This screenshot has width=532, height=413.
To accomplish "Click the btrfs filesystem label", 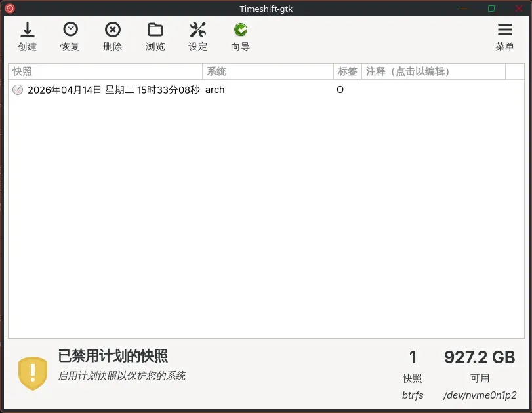I will pyautogui.click(x=413, y=395).
